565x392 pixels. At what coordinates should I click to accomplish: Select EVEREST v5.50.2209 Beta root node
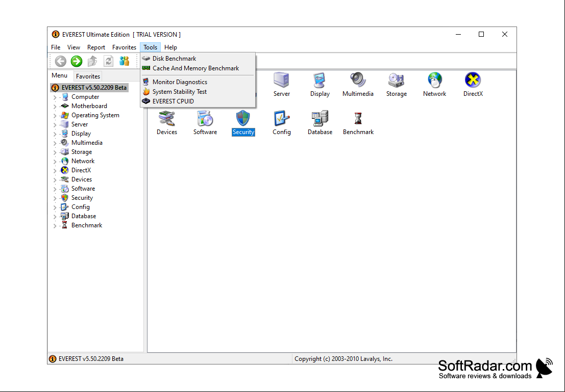[x=94, y=88]
